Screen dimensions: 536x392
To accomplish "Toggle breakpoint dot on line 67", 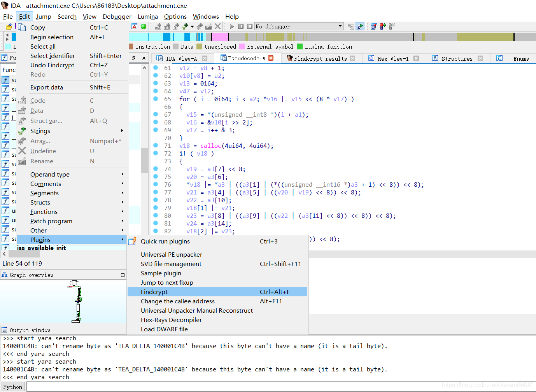I will pyautogui.click(x=156, y=114).
